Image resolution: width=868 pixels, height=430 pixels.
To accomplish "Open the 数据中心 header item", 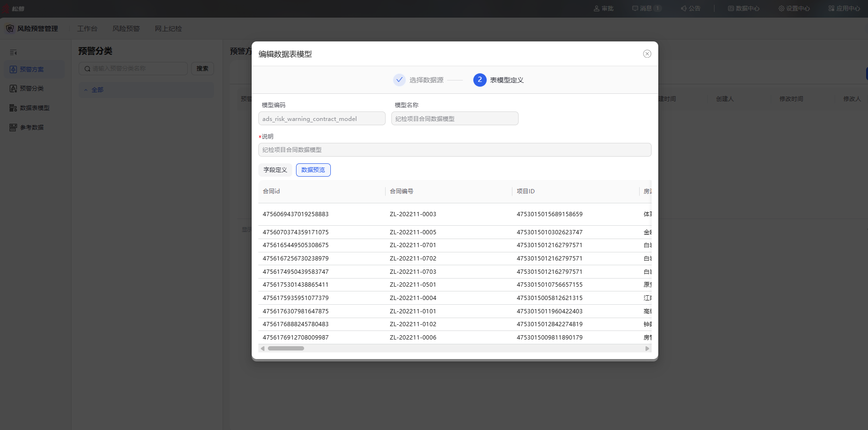I will click(744, 9).
